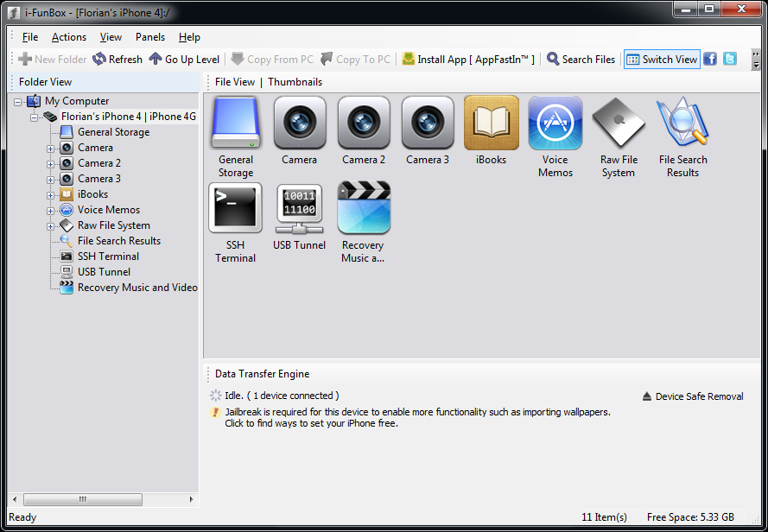Screen dimensions: 768x532
Task: Click the Facebook icon in toolbar
Action: (x=710, y=59)
